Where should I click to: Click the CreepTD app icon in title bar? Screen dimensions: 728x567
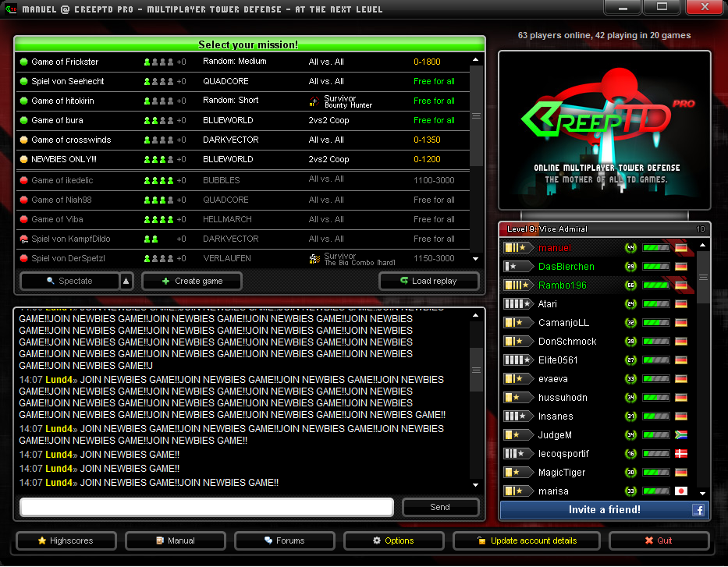click(x=11, y=9)
